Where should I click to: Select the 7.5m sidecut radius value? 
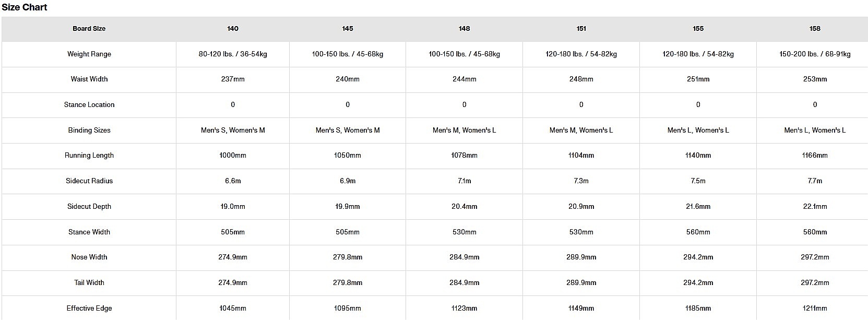coord(698,181)
